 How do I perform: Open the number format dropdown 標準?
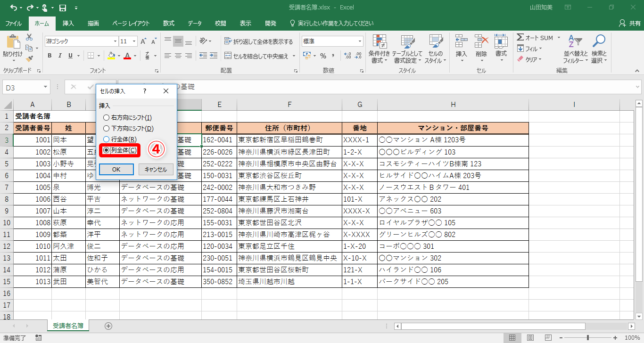pyautogui.click(x=360, y=41)
